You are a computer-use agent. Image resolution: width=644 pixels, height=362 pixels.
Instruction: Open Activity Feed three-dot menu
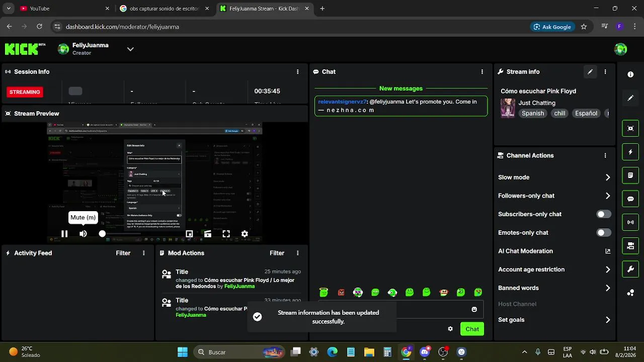[144, 253]
